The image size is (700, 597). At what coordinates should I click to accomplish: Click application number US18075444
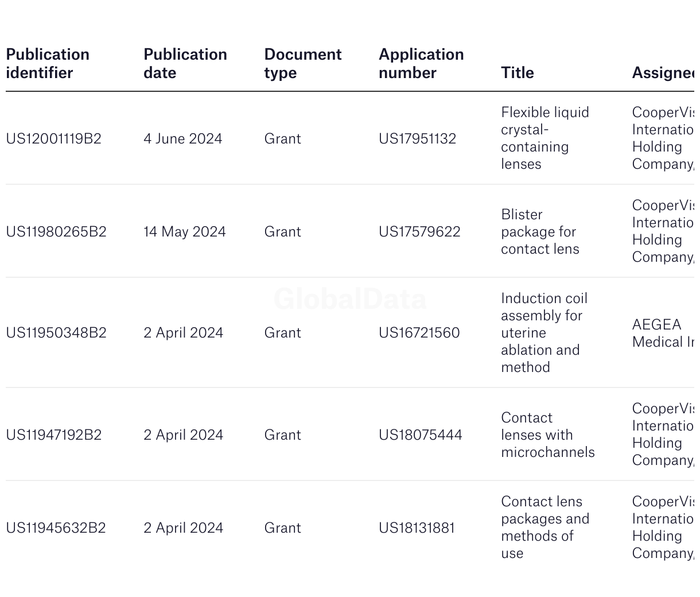[421, 435]
